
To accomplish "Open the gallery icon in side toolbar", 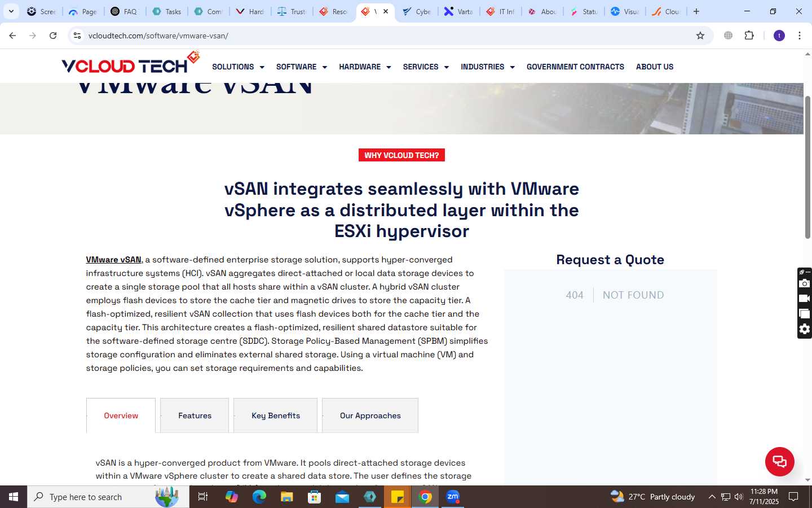I will coord(805,314).
